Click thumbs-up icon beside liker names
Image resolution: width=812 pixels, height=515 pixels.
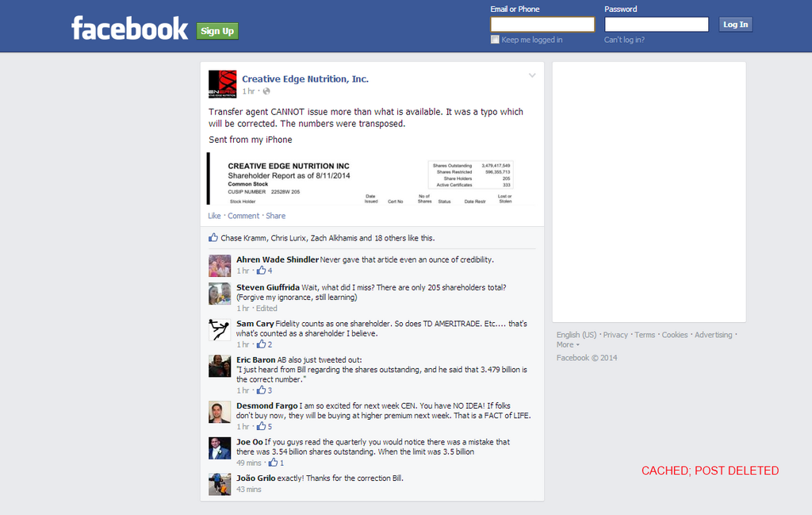(x=213, y=238)
